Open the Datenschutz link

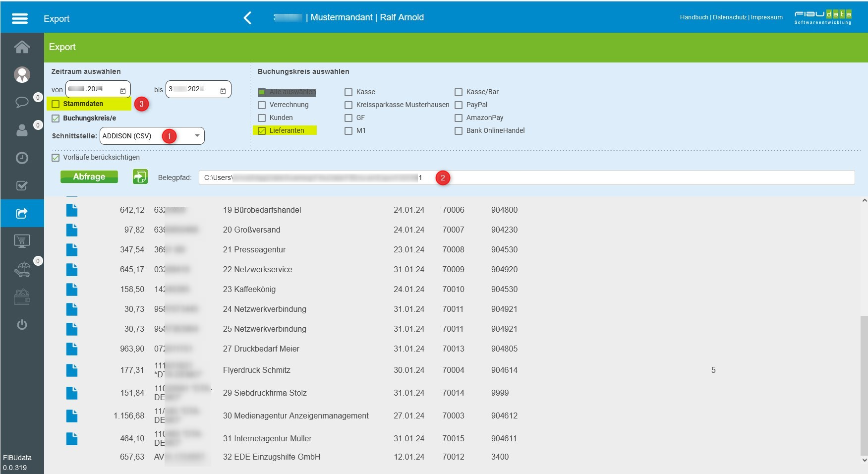pos(729,17)
